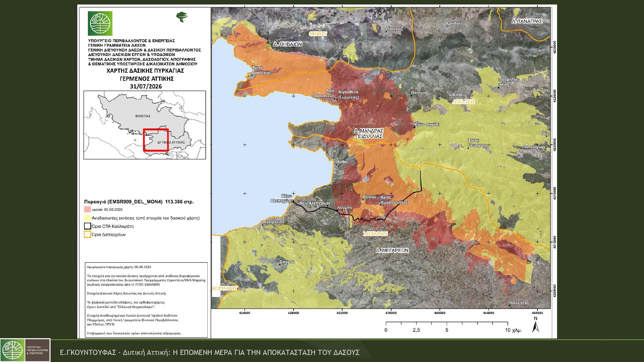Click the green ministry logo at top left
This screenshot has width=644, height=362.
pos(100,23)
